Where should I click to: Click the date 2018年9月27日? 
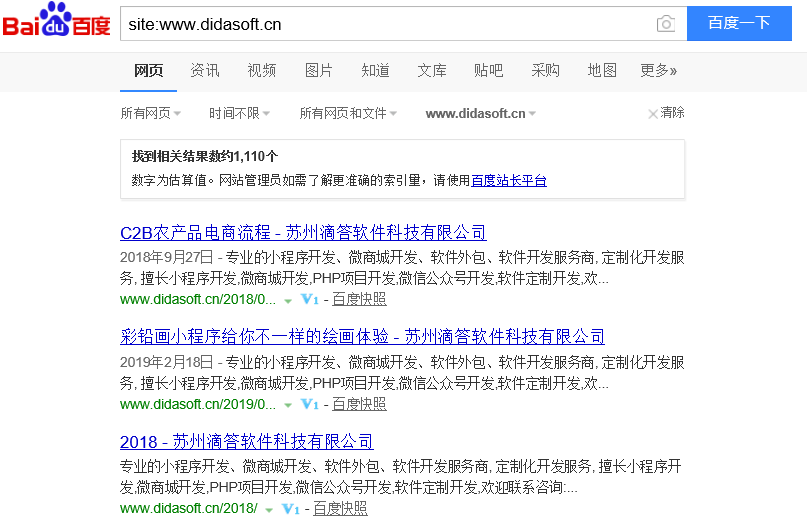166,257
